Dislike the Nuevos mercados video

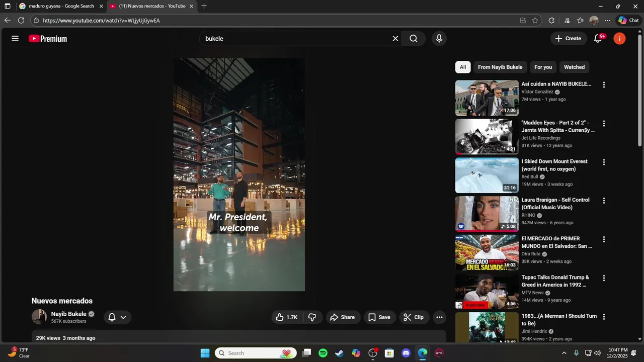pos(312,317)
